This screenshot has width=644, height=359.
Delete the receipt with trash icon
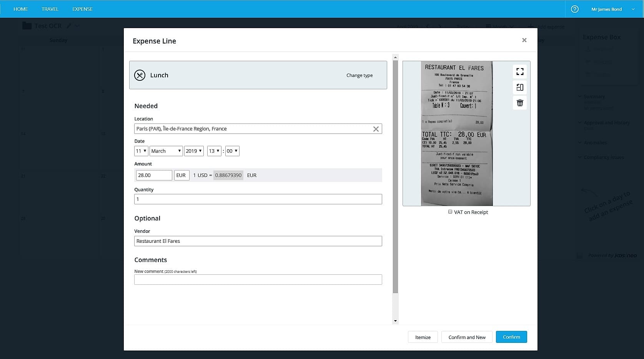coord(520,103)
